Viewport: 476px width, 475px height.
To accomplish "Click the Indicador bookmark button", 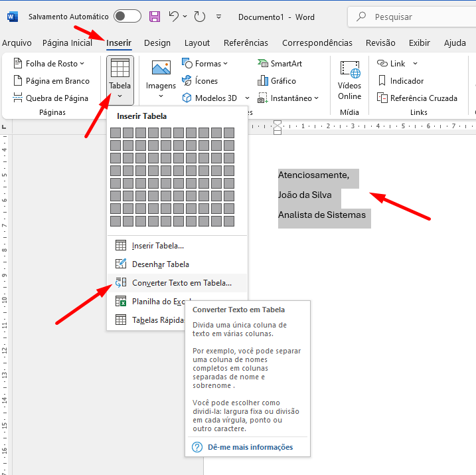I will [400, 81].
